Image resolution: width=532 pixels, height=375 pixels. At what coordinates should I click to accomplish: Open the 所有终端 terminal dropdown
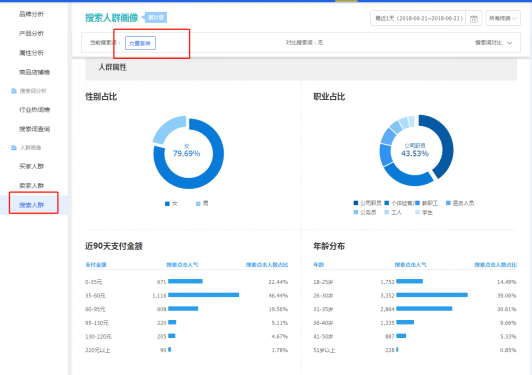[x=503, y=18]
